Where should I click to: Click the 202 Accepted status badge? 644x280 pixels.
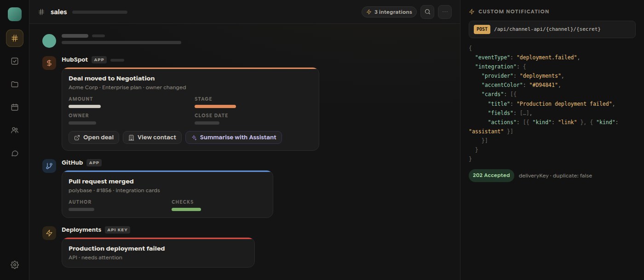[491, 176]
